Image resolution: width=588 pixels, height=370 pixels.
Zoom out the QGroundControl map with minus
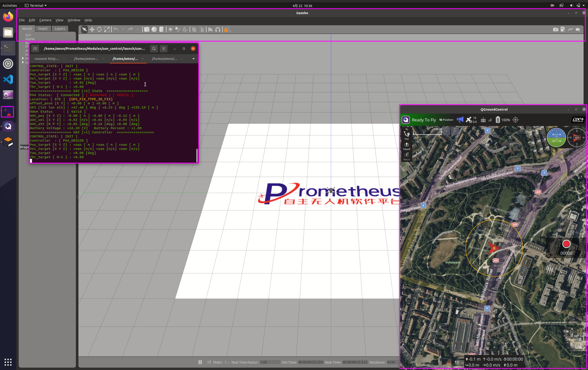pos(455,131)
